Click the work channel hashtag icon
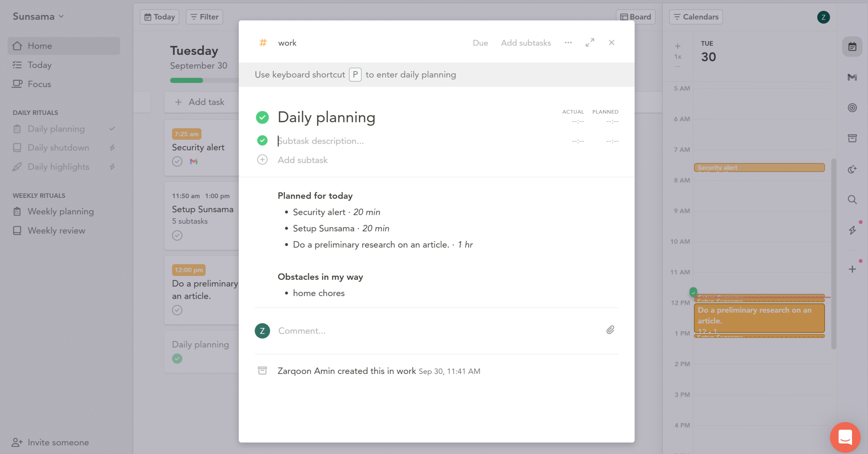This screenshot has width=868, height=454. pyautogui.click(x=263, y=43)
